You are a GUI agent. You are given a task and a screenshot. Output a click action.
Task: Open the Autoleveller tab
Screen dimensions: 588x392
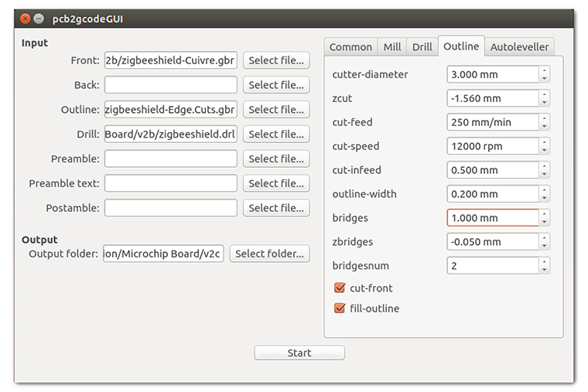click(519, 47)
